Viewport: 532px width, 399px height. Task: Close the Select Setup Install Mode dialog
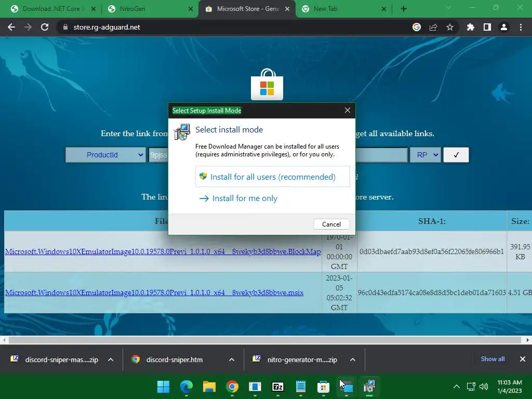coord(348,110)
